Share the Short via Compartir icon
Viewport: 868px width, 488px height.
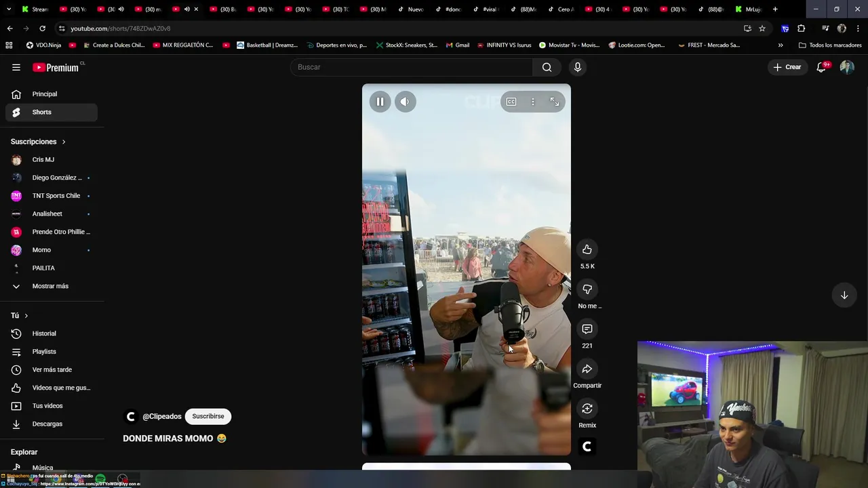tap(587, 369)
